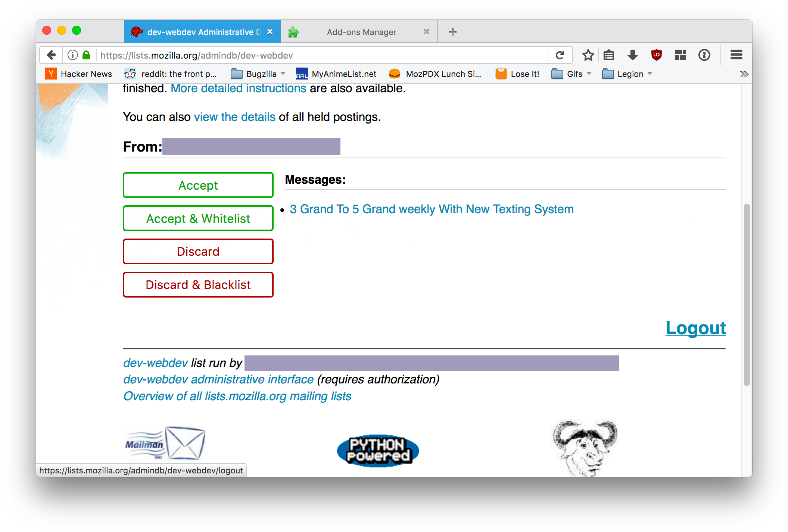Click Discard & Blacklist button

(x=198, y=284)
